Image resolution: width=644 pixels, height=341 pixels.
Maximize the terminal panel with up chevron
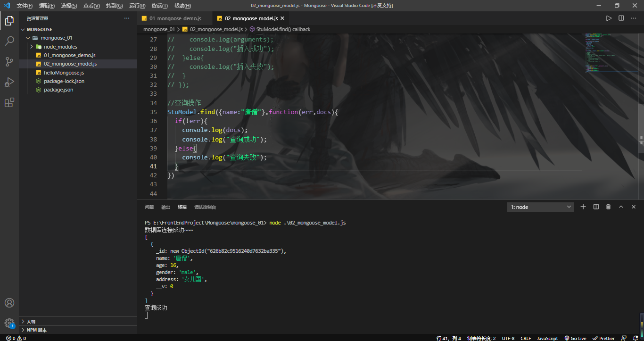[x=621, y=207]
